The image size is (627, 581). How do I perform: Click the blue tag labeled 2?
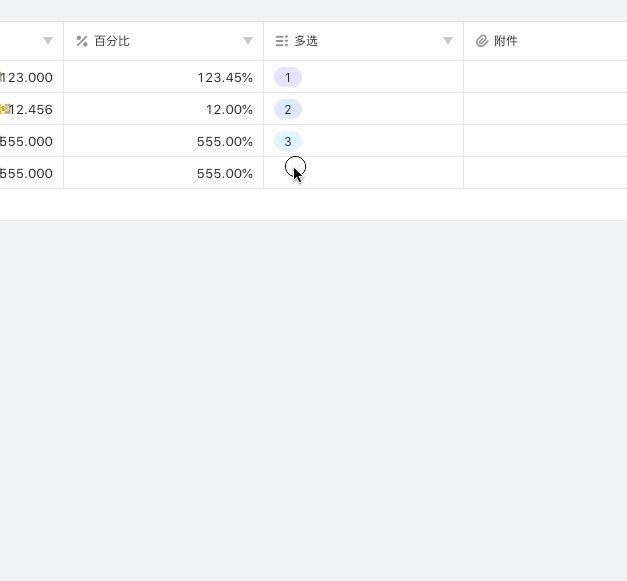[x=288, y=109]
